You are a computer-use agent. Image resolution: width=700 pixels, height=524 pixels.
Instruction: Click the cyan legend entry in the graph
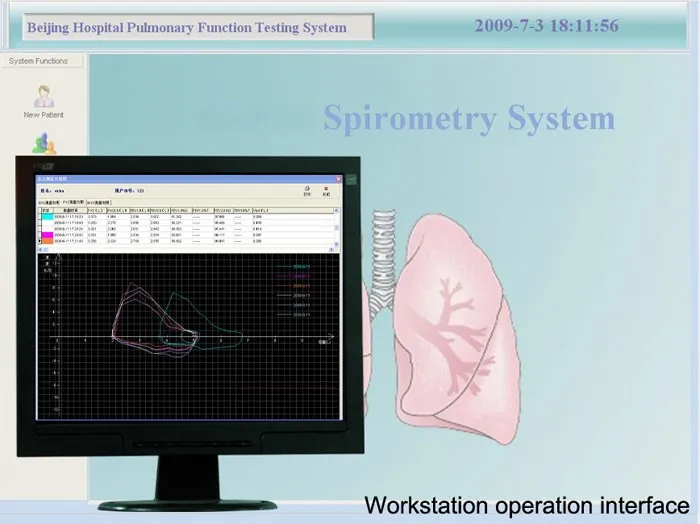301,267
